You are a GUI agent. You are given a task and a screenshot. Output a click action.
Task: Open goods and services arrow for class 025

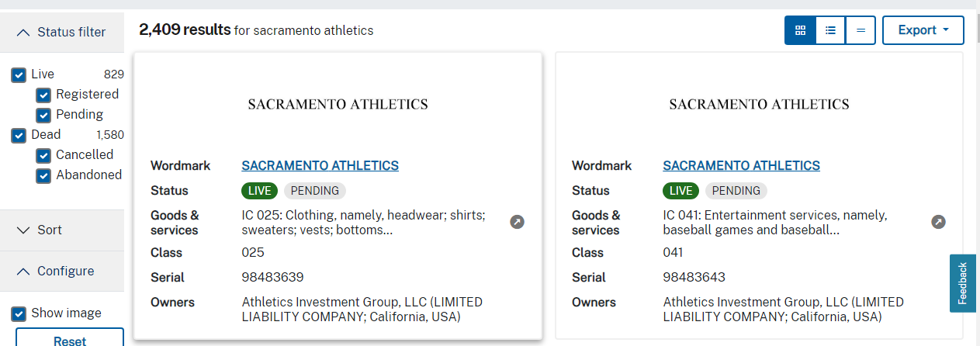(517, 222)
